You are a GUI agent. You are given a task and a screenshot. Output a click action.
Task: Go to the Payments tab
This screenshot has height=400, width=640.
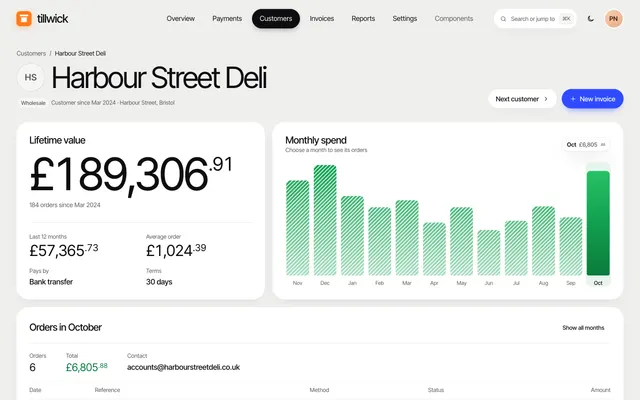[227, 18]
